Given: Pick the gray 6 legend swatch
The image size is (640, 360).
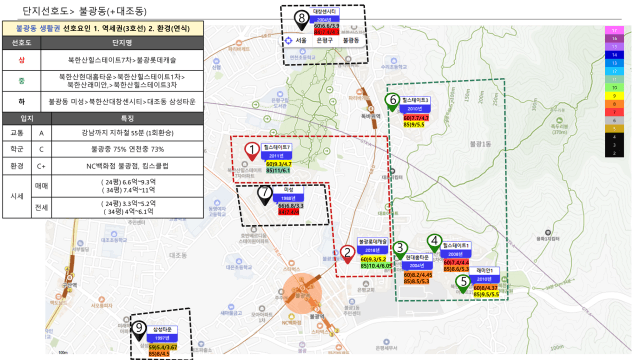Looking at the screenshot, I should coord(614,120).
